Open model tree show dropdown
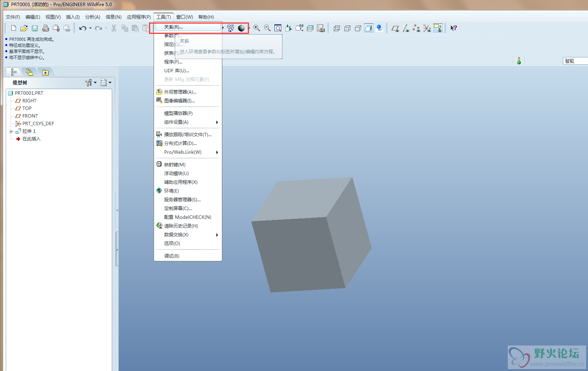The image size is (588, 371). (106, 83)
